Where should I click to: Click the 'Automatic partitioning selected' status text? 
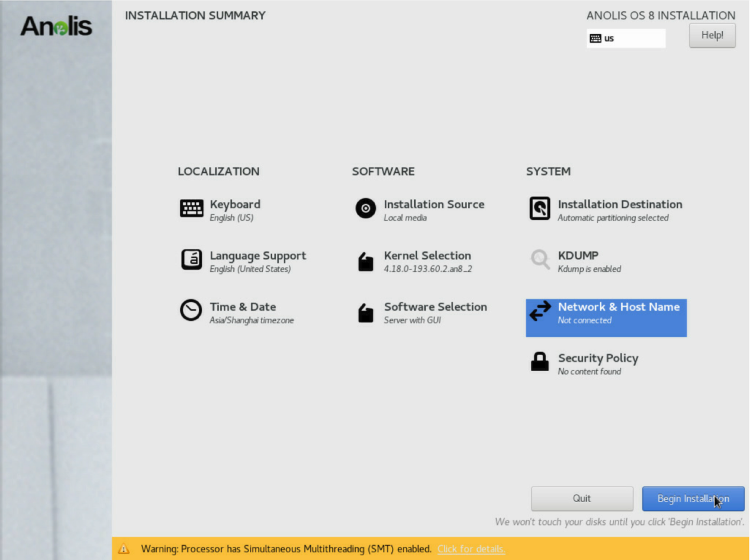click(x=613, y=218)
